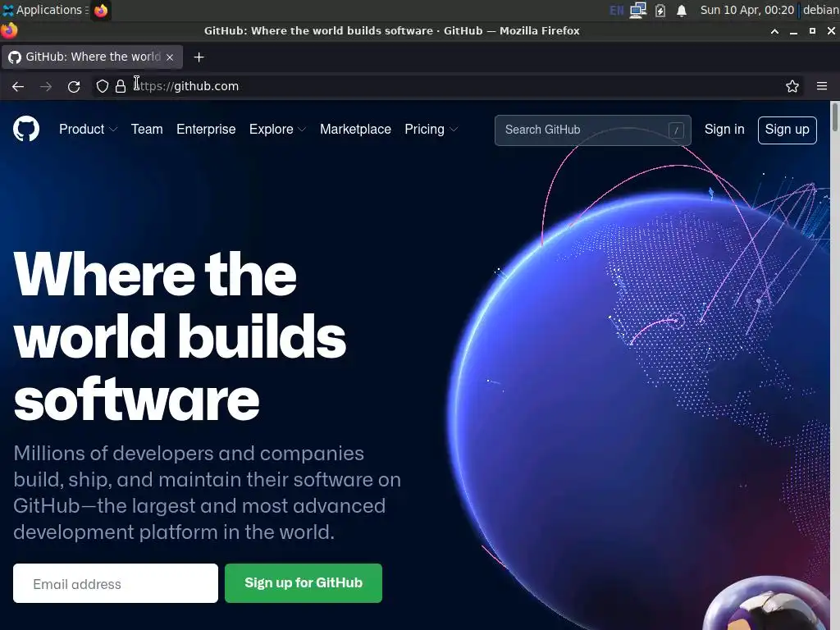The width and height of the screenshot is (840, 630).
Task: Click the Sign up button
Action: pos(787,130)
